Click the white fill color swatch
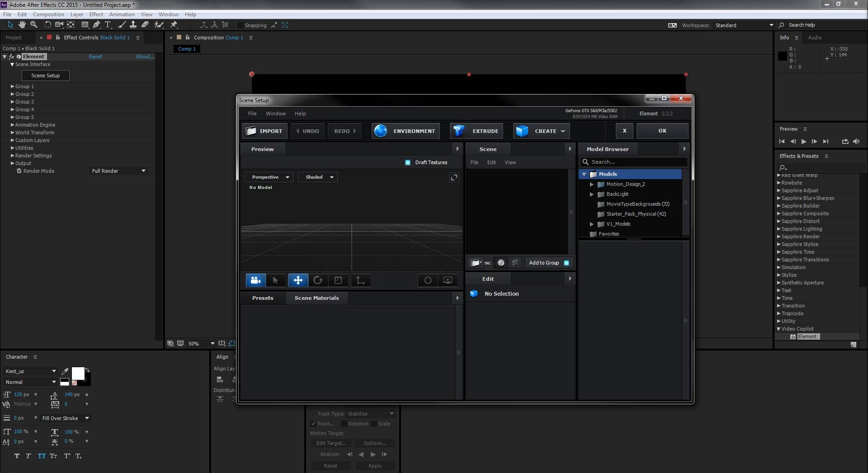This screenshot has height=473, width=868. (x=78, y=374)
